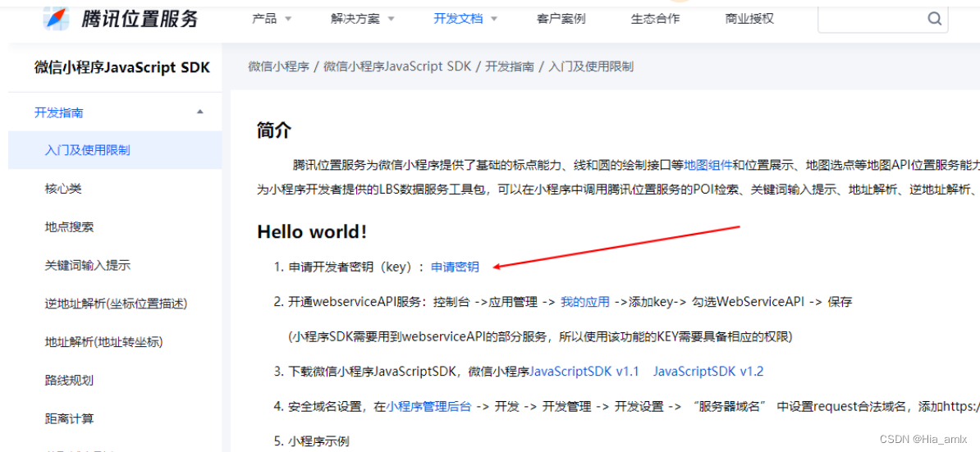Open the 解决方案 dropdown menu
The image size is (980, 452).
click(363, 19)
